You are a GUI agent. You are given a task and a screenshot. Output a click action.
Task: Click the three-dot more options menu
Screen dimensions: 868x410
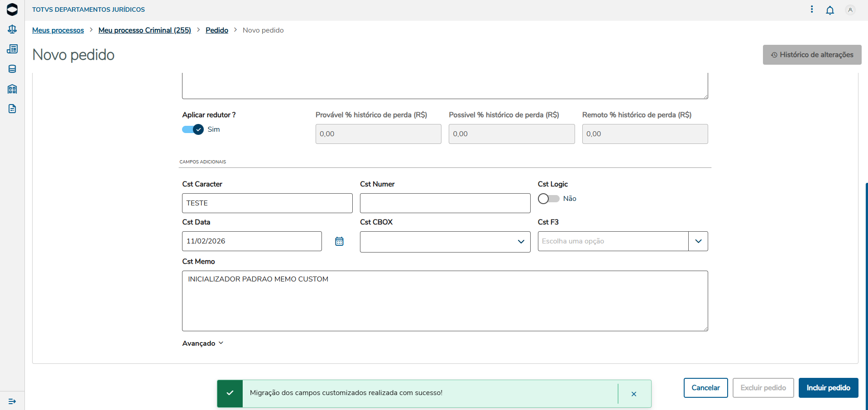(x=811, y=10)
